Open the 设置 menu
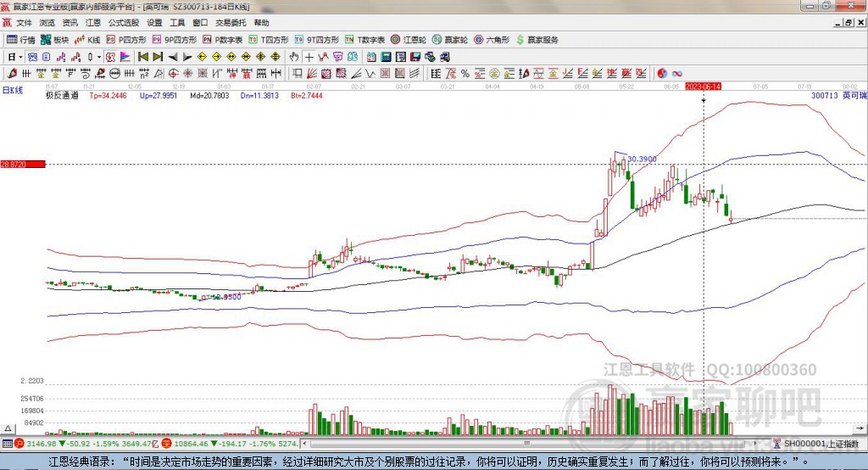Image resolution: width=868 pixels, height=470 pixels. 154,23
